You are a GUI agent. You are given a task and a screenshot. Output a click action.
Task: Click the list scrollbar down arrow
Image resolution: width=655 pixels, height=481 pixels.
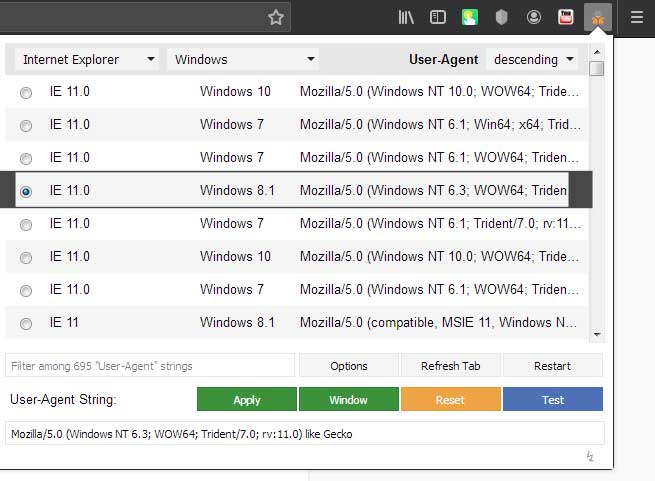tap(597, 335)
